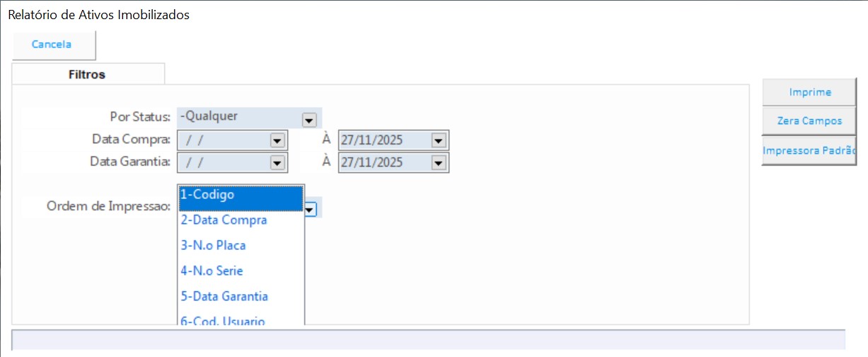Open Data Compra start date picker arrow
868x357 pixels.
point(277,141)
